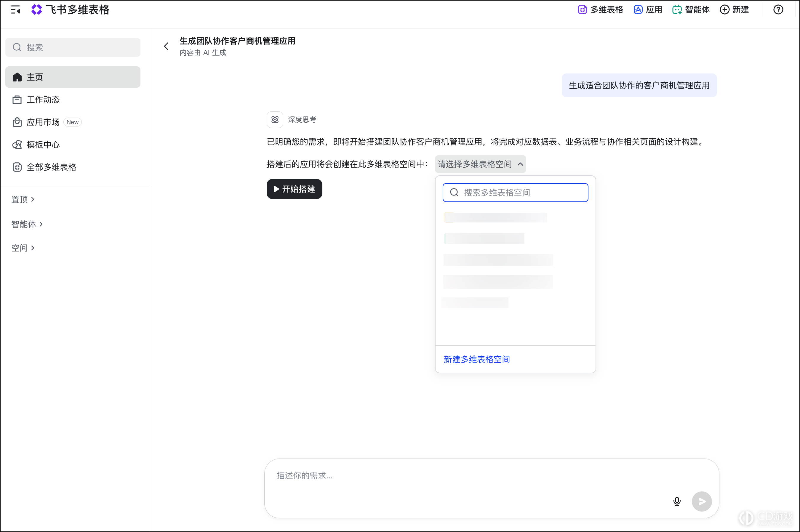Click the search magnifier icon in the sidebar
The image size is (800, 532).
[x=17, y=47]
